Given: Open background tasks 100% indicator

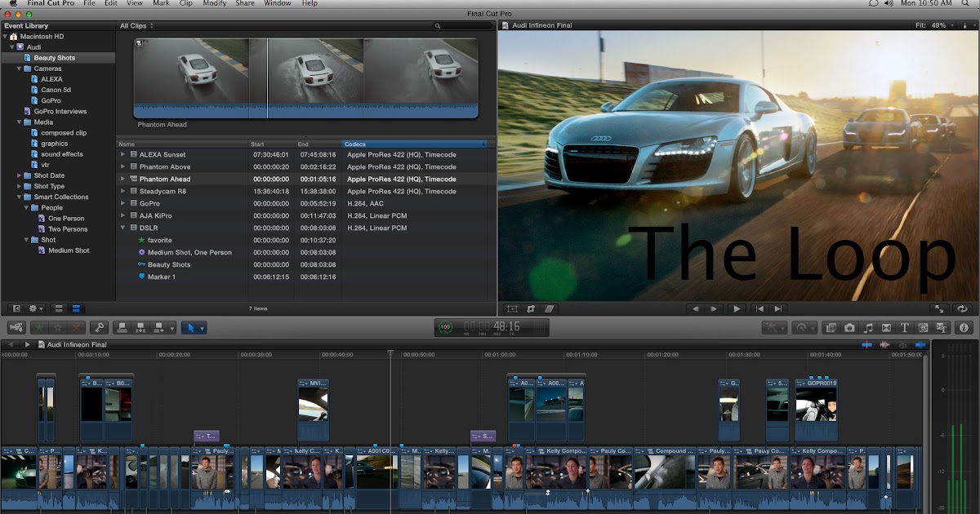Looking at the screenshot, I should [x=445, y=327].
